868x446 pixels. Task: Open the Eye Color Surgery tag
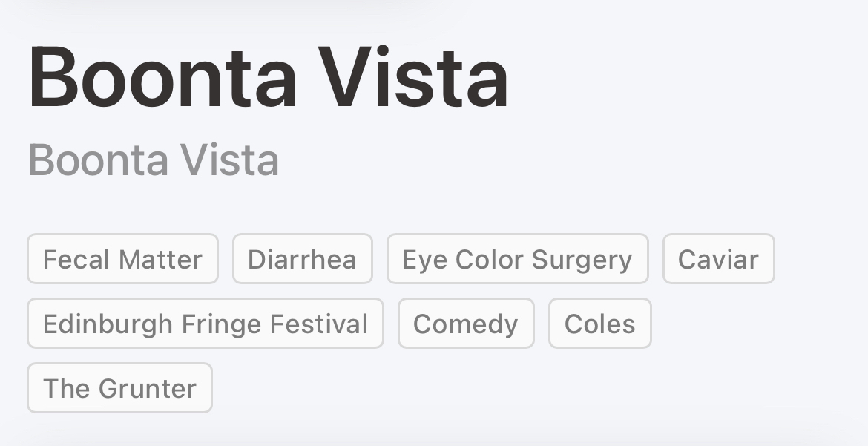[x=517, y=259]
